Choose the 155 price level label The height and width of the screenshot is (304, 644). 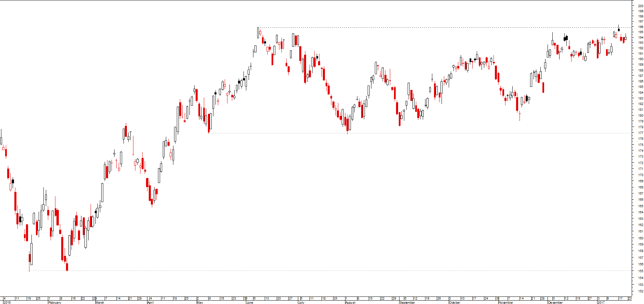click(640, 271)
